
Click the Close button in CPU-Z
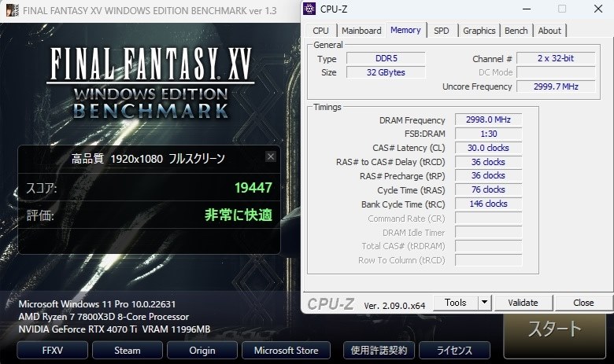(583, 303)
